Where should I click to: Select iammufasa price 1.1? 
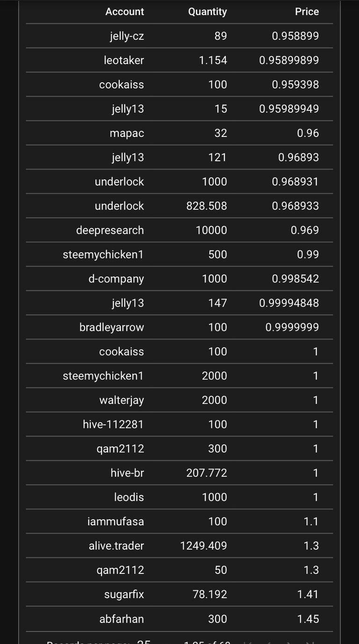[311, 522]
